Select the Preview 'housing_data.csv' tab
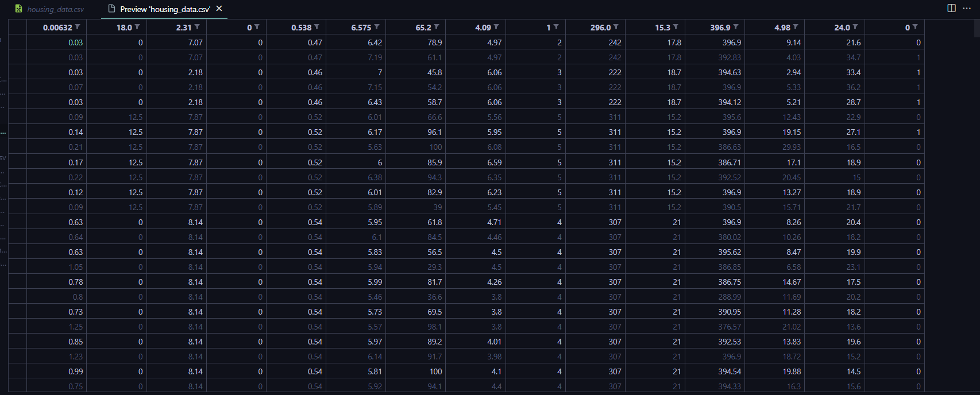Viewport: 980px width, 395px height. (x=165, y=9)
